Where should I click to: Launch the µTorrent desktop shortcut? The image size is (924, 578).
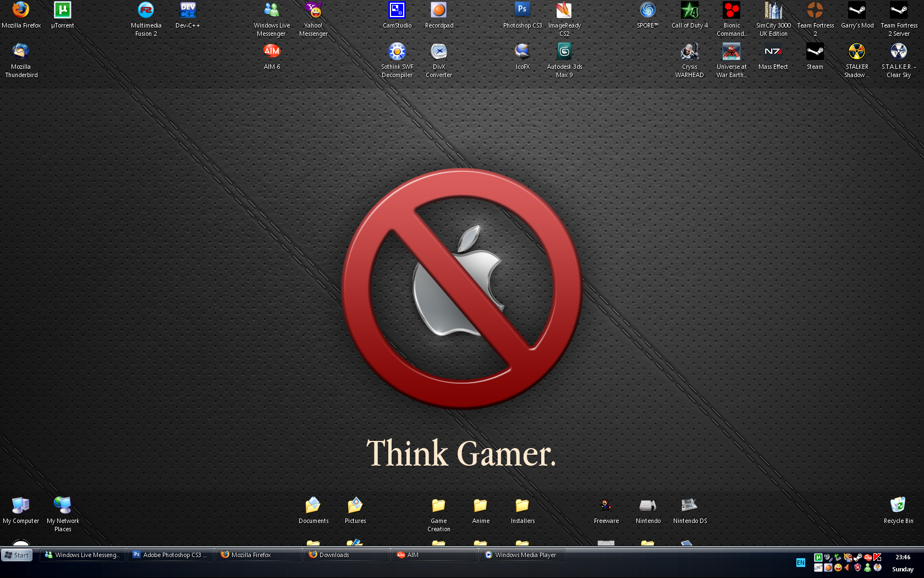coord(63,15)
